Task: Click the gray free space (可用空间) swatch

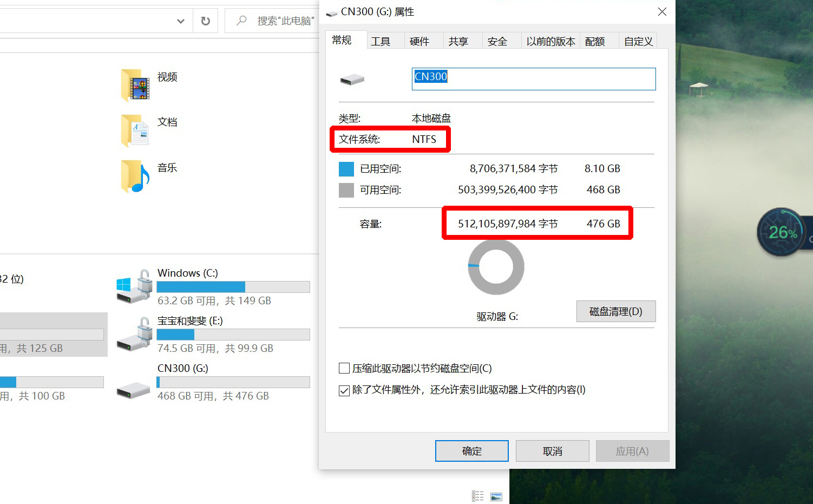Action: (346, 190)
